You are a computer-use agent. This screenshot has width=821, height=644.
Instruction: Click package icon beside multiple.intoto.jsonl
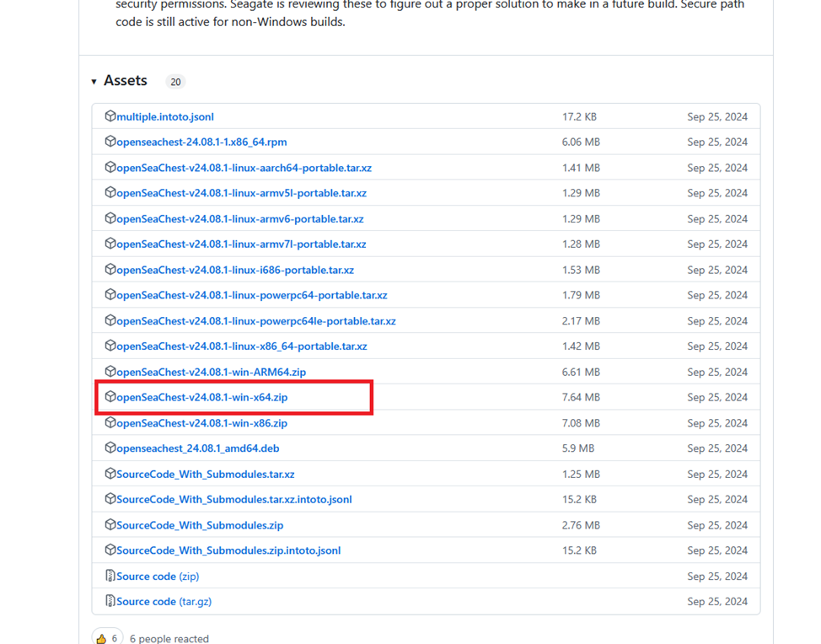(x=110, y=115)
